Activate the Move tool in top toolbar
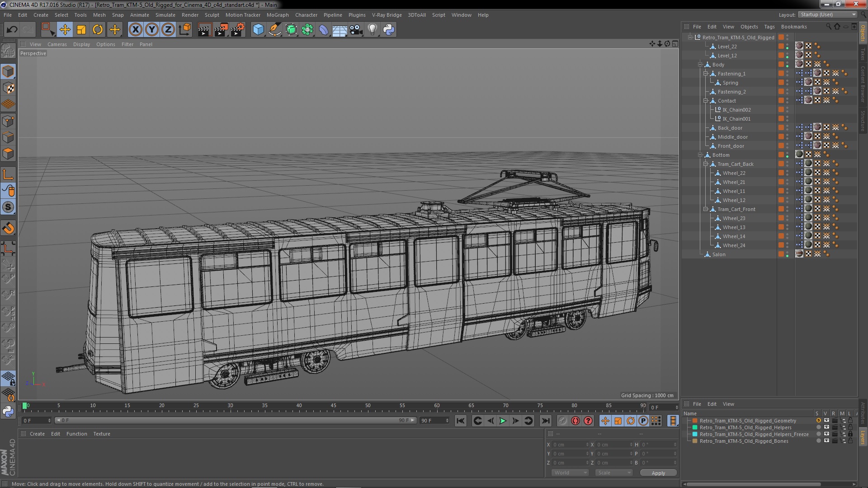This screenshot has width=868, height=488. coord(65,30)
